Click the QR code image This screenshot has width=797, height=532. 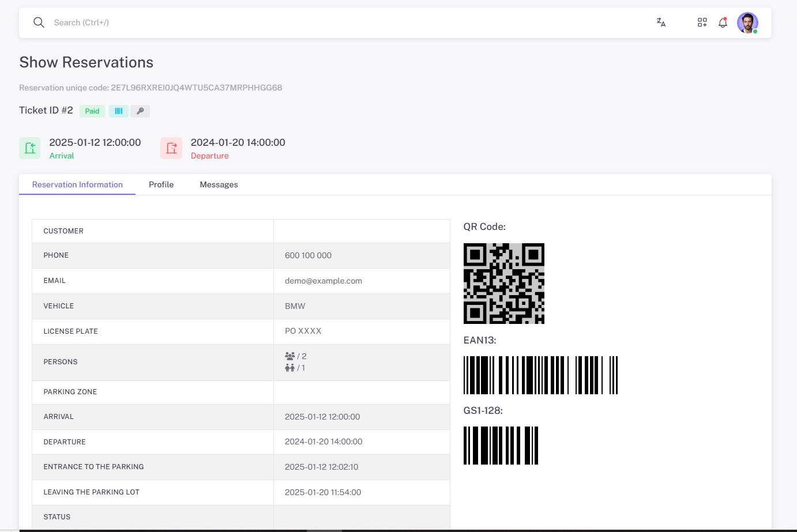504,284
